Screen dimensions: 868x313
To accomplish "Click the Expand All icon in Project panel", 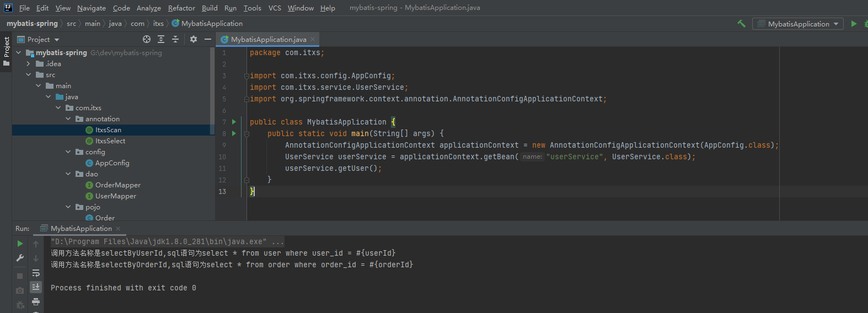I will [x=161, y=39].
